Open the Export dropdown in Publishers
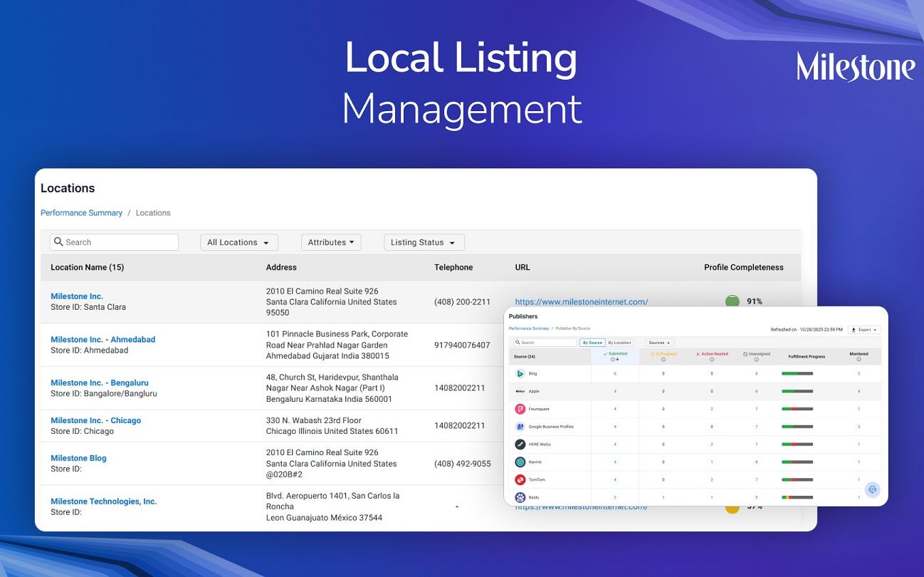The height and width of the screenshot is (577, 924). pyautogui.click(x=864, y=330)
